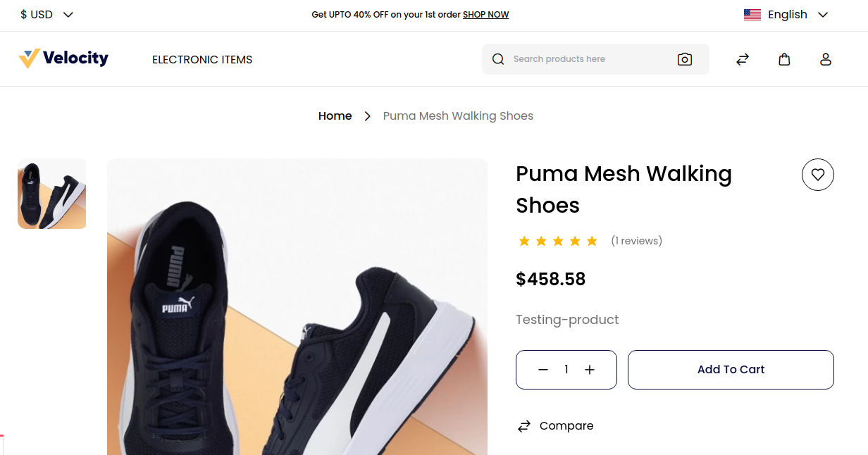
Task: Expand the USD currency dropdown
Action: pyautogui.click(x=47, y=15)
